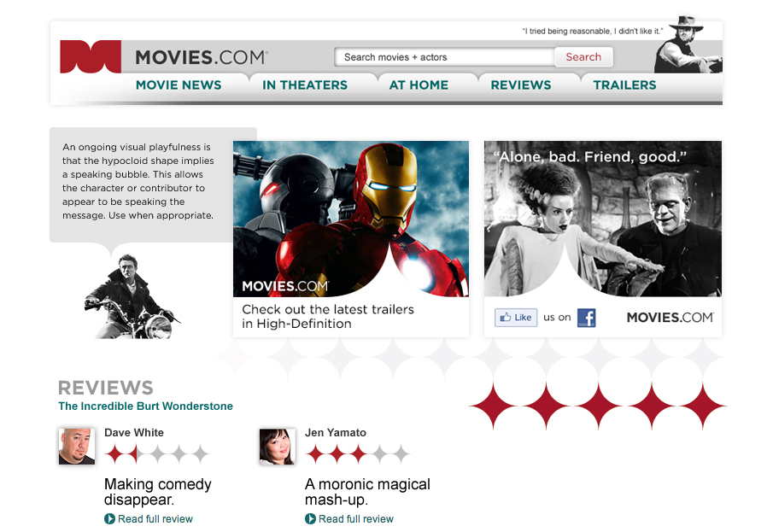The image size is (773, 532).
Task: Open the Trailers tab
Action: [624, 85]
